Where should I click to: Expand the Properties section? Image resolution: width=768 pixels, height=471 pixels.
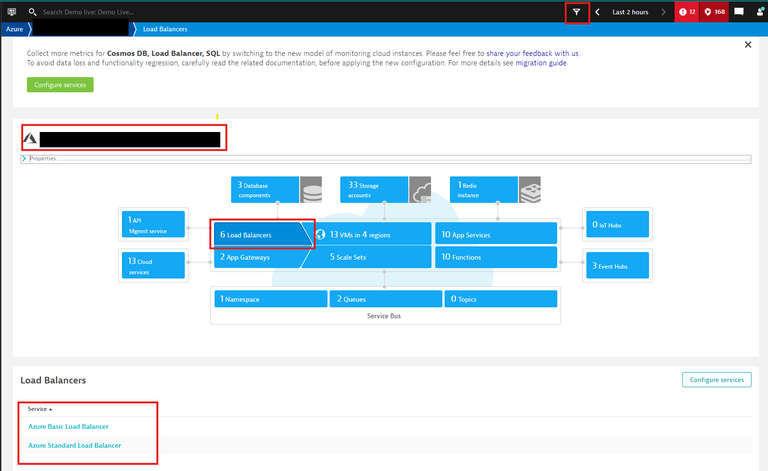(24, 158)
